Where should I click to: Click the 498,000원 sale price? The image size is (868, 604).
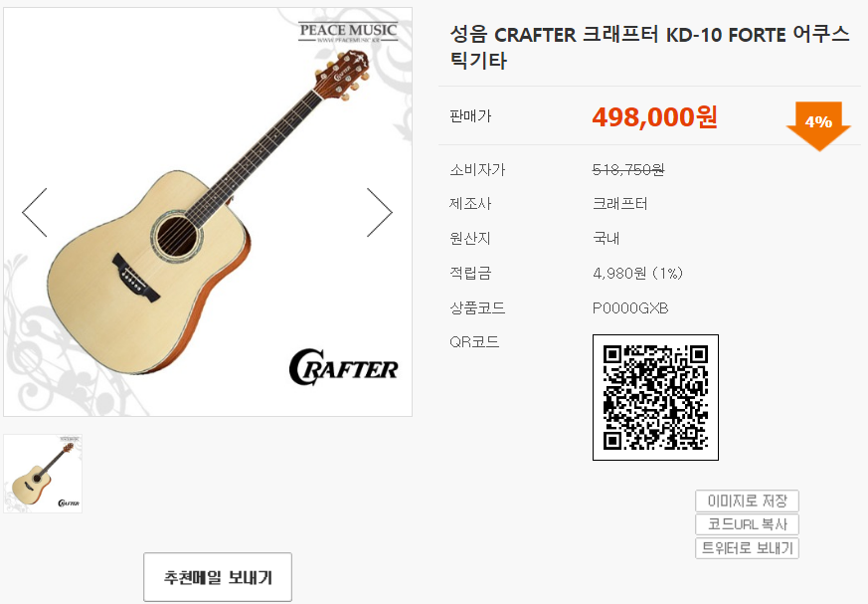[654, 117]
